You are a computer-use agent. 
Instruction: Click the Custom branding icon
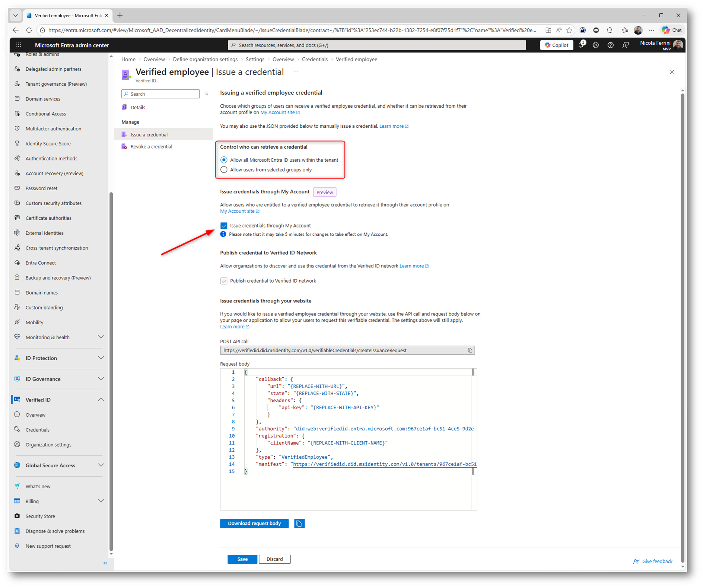(x=17, y=307)
